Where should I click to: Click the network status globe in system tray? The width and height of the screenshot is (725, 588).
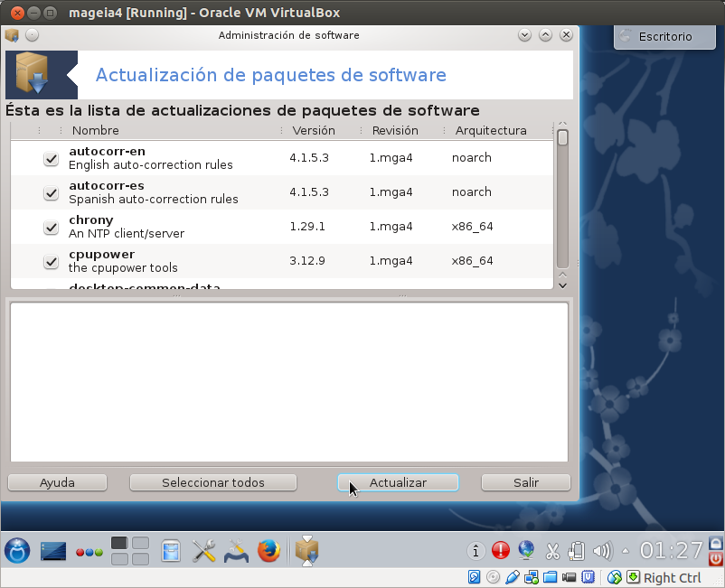[527, 549]
